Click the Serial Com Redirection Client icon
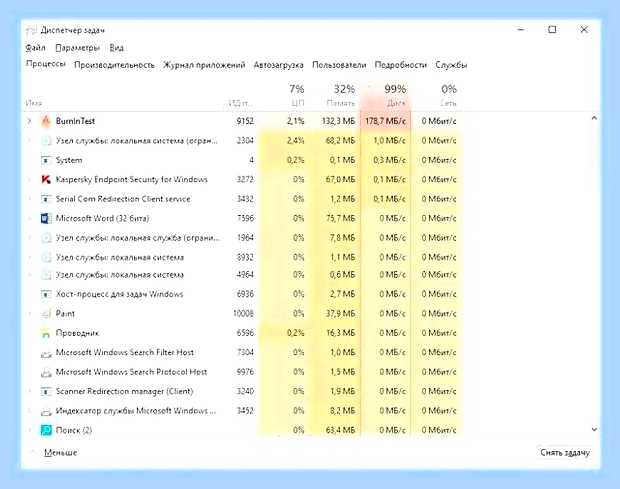The image size is (620, 489). pos(46,199)
